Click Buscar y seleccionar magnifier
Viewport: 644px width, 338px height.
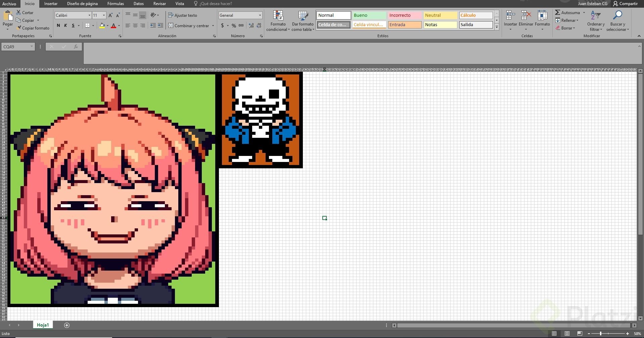tap(617, 16)
